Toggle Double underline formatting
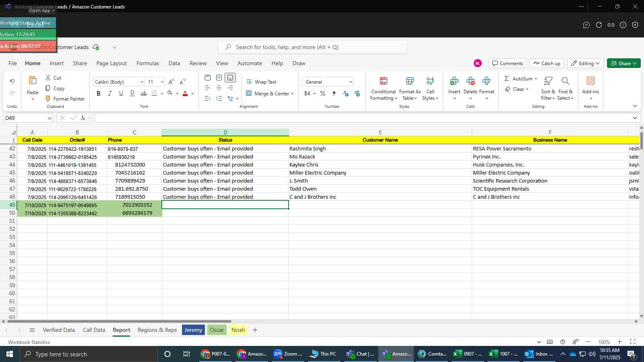 click(x=132, y=93)
